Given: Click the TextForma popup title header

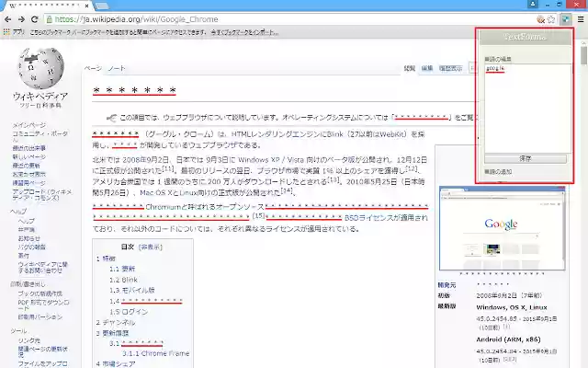Looking at the screenshot, I should (525, 37).
